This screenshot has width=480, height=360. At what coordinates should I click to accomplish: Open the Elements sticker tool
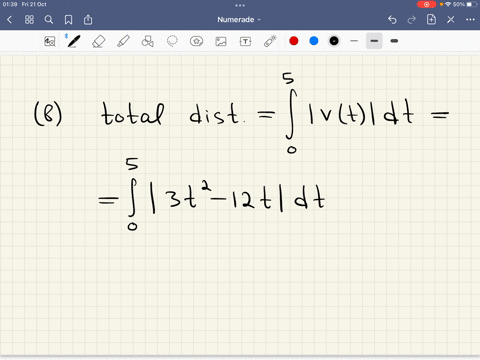coord(196,41)
